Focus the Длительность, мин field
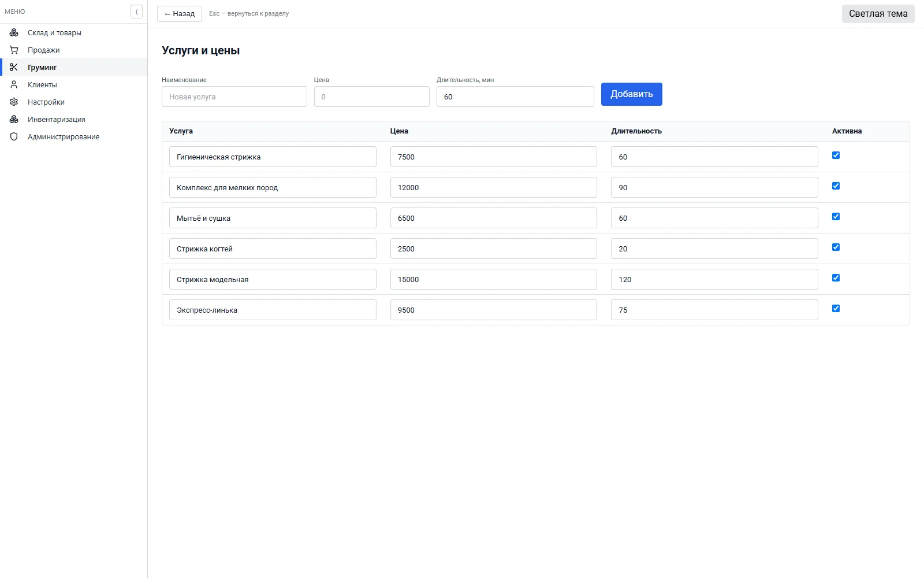Image resolution: width=924 pixels, height=578 pixels. point(515,97)
